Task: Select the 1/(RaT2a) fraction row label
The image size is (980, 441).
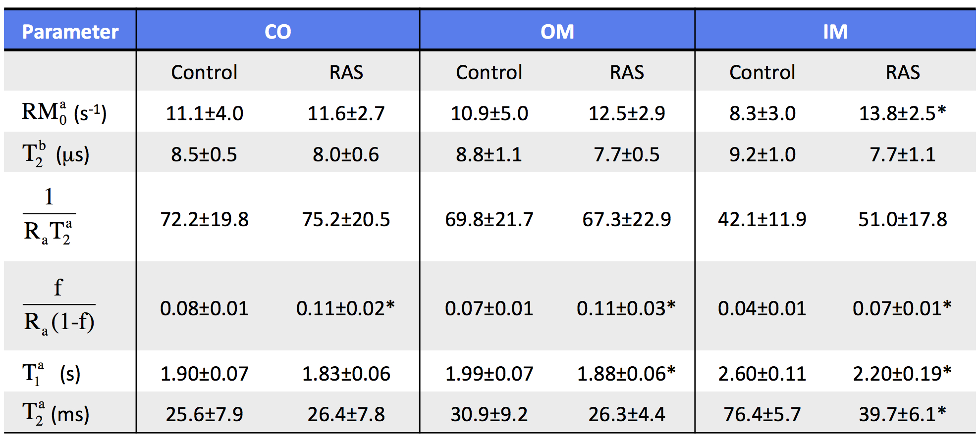Action: (49, 217)
